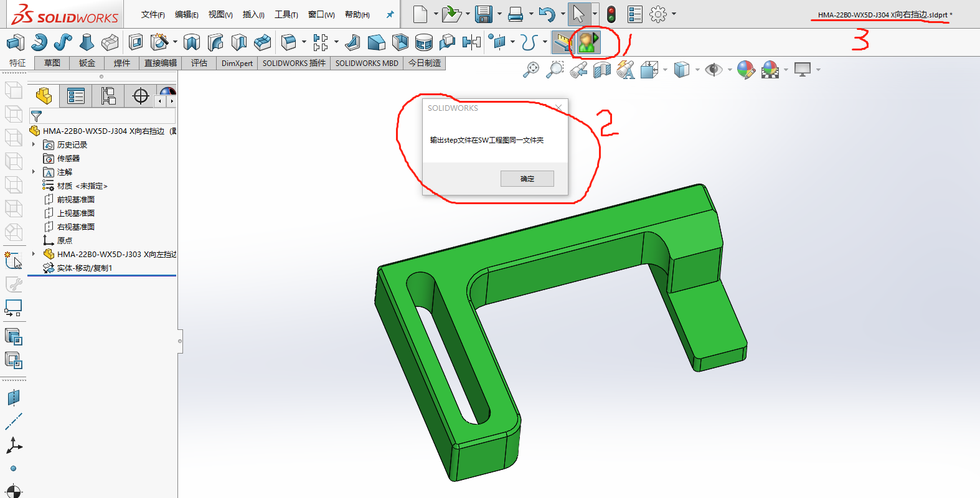This screenshot has height=498, width=980.
Task: Toggle the menu bar pin
Action: [x=390, y=14]
